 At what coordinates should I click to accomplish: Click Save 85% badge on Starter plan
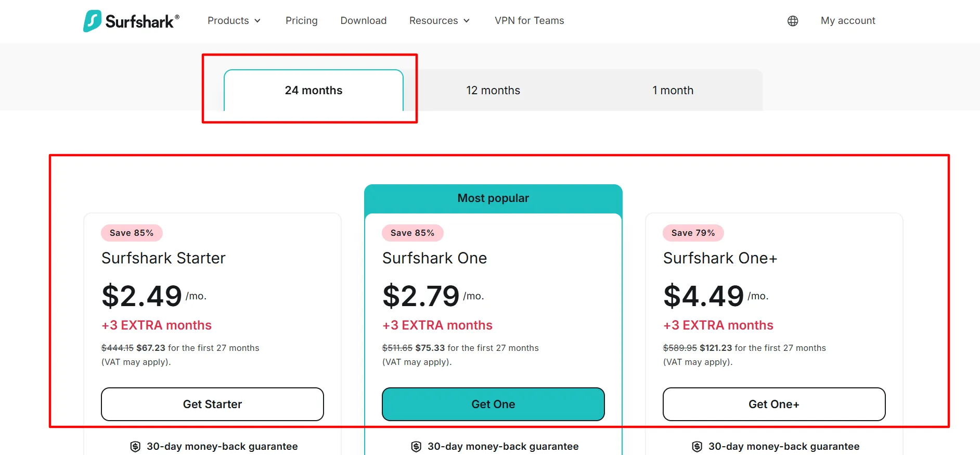coord(132,233)
